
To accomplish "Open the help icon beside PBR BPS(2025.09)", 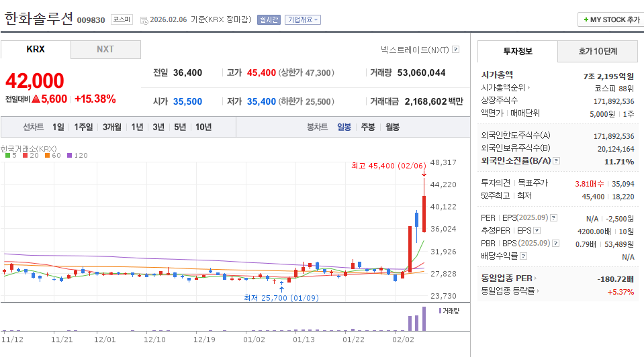I will (556, 244).
